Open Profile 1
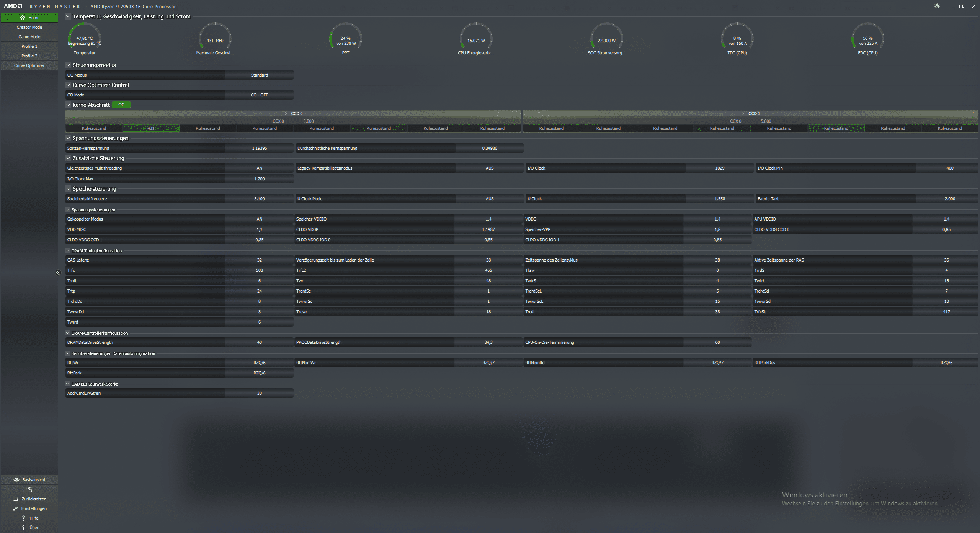This screenshot has height=533, width=980. (x=29, y=46)
